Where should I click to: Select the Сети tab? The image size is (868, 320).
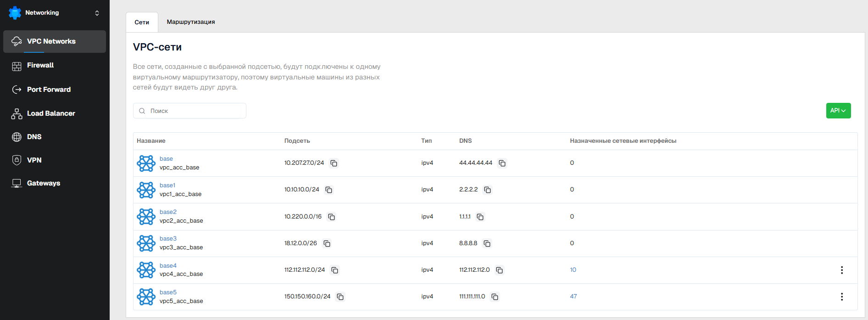click(142, 22)
